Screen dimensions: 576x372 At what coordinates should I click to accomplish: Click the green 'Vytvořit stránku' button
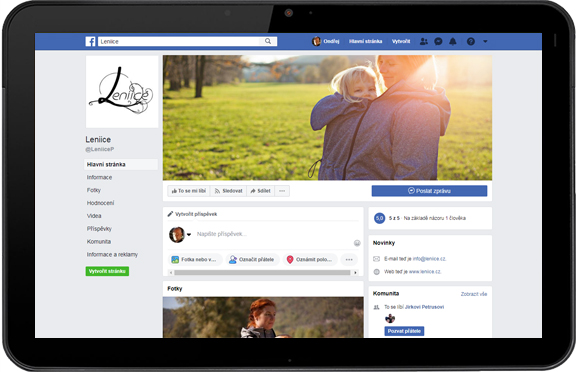[107, 271]
